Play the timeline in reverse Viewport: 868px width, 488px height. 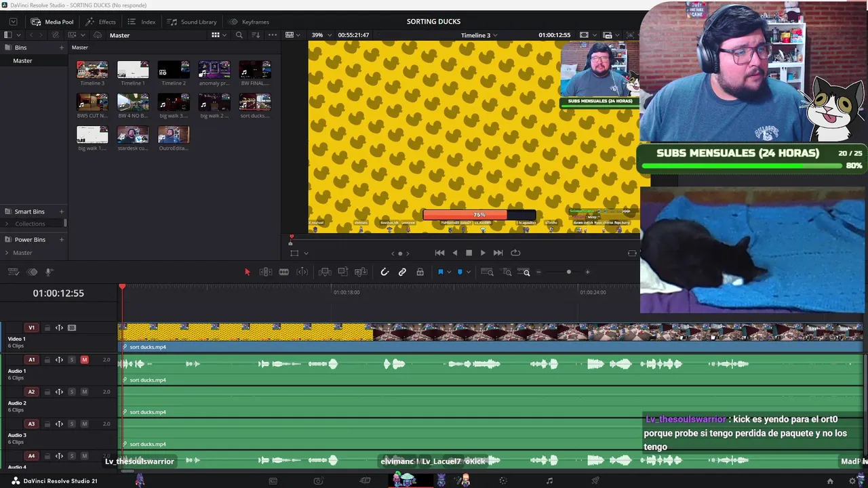[454, 253]
